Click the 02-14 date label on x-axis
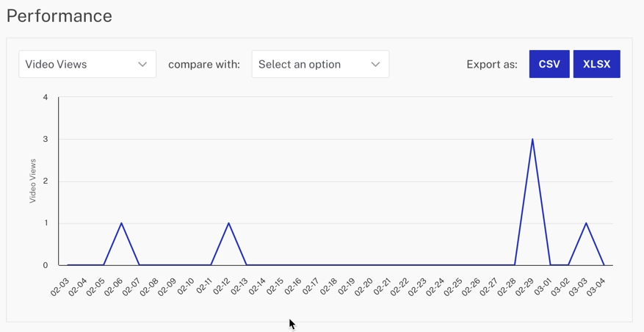Viewport: 644px width, 332px height. (257, 286)
